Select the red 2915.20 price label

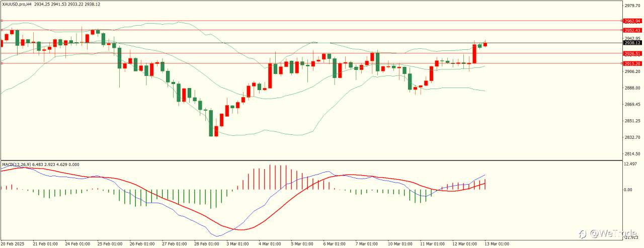click(632, 63)
